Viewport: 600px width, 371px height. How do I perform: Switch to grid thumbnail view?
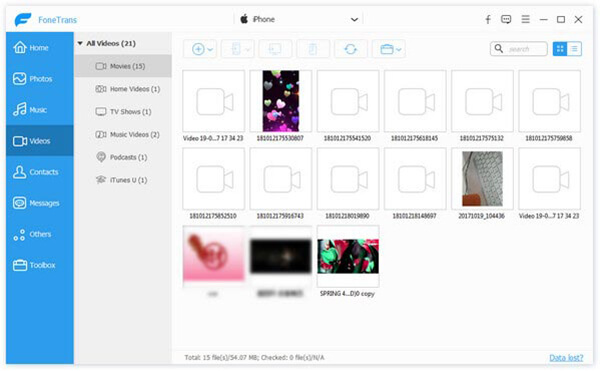pyautogui.click(x=560, y=49)
